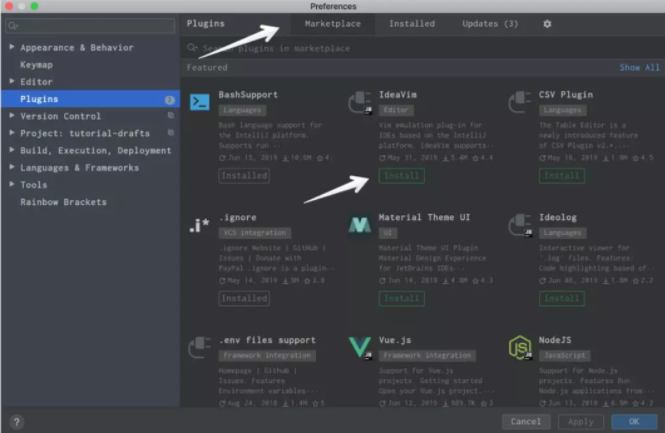This screenshot has height=433, width=665.
Task: Confirm preferences with OK button
Action: click(x=634, y=422)
